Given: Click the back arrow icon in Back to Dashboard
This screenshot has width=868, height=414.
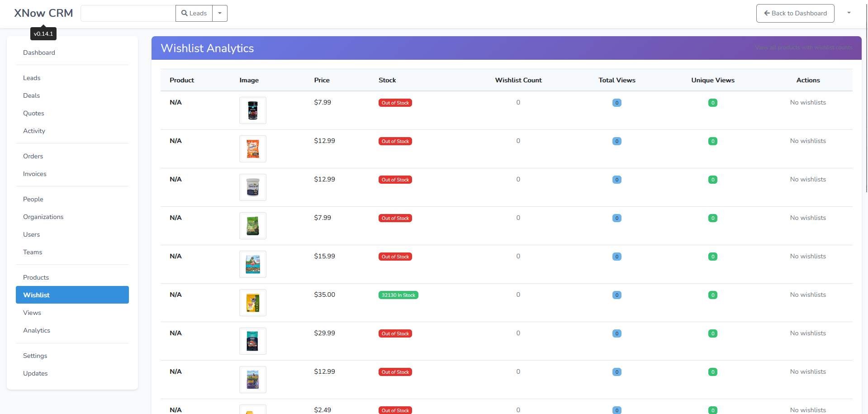Looking at the screenshot, I should (x=766, y=13).
